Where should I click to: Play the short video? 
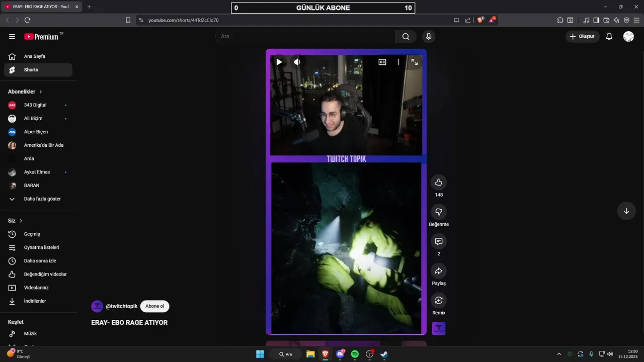pyautogui.click(x=279, y=62)
